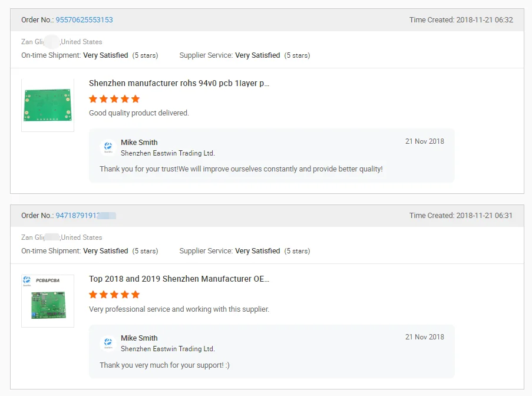Open the second order number link

pyautogui.click(x=85, y=216)
